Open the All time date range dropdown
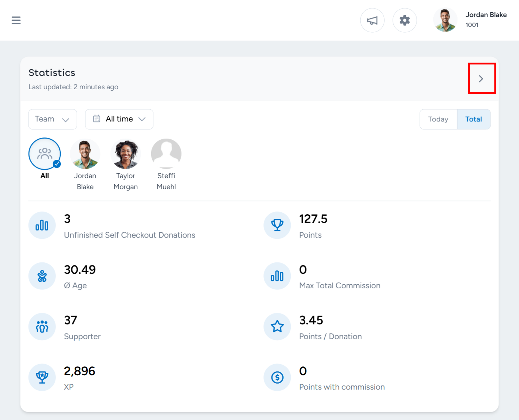This screenshot has height=420, width=519. pyautogui.click(x=119, y=119)
